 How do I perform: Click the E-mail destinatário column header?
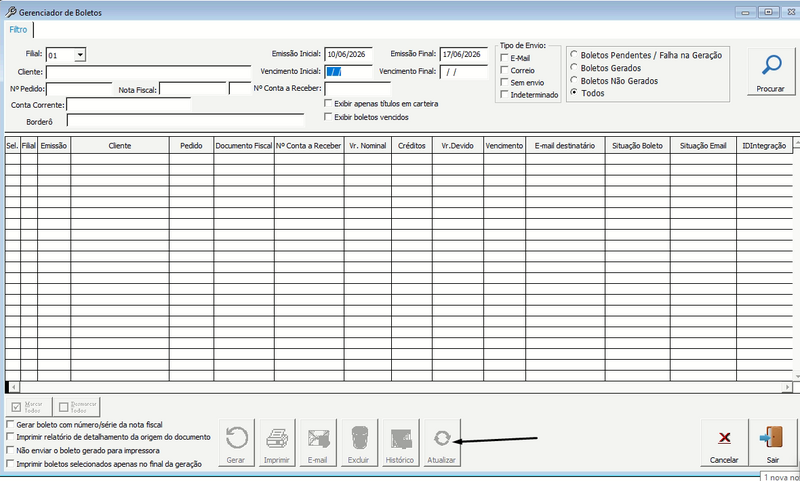(x=565, y=145)
